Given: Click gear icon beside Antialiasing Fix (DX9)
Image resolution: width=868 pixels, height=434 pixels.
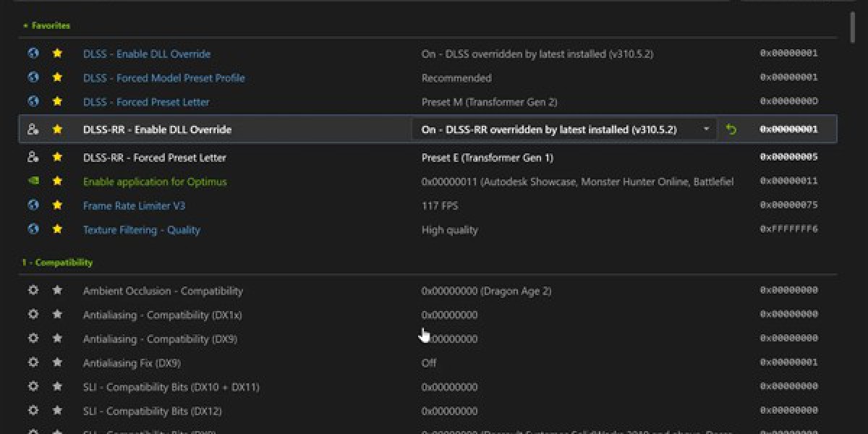Looking at the screenshot, I should 33,362.
